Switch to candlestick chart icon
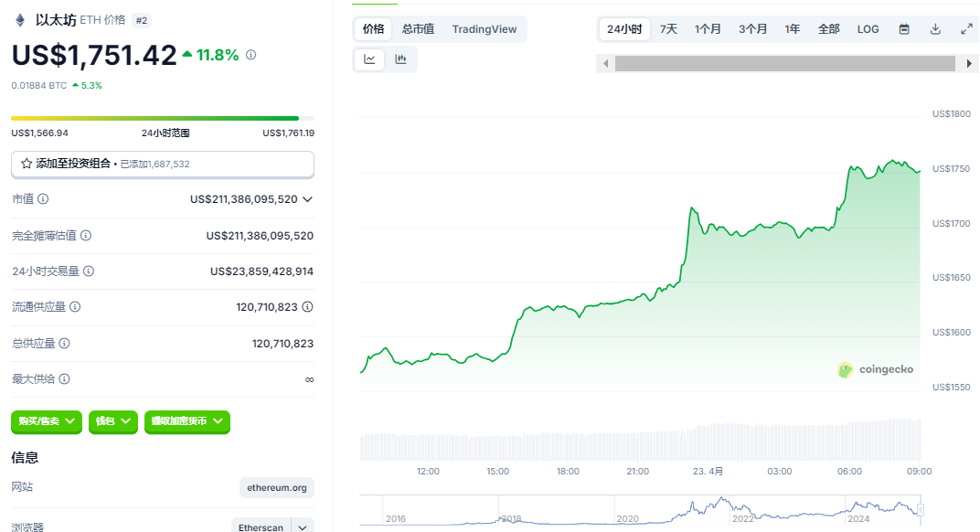 pyautogui.click(x=400, y=59)
